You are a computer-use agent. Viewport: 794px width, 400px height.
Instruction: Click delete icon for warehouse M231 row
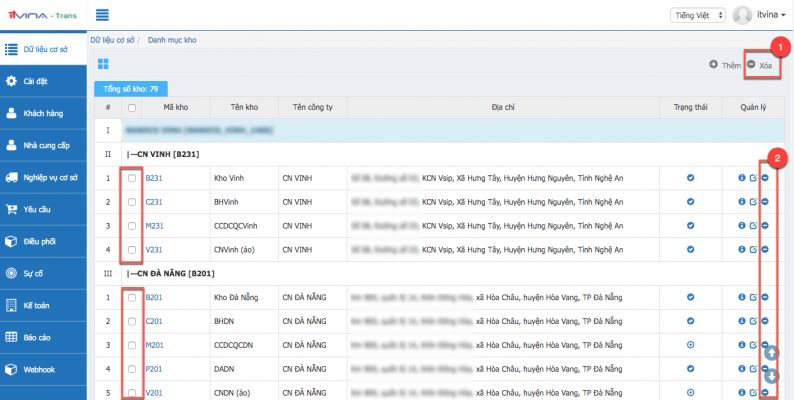coord(765,226)
